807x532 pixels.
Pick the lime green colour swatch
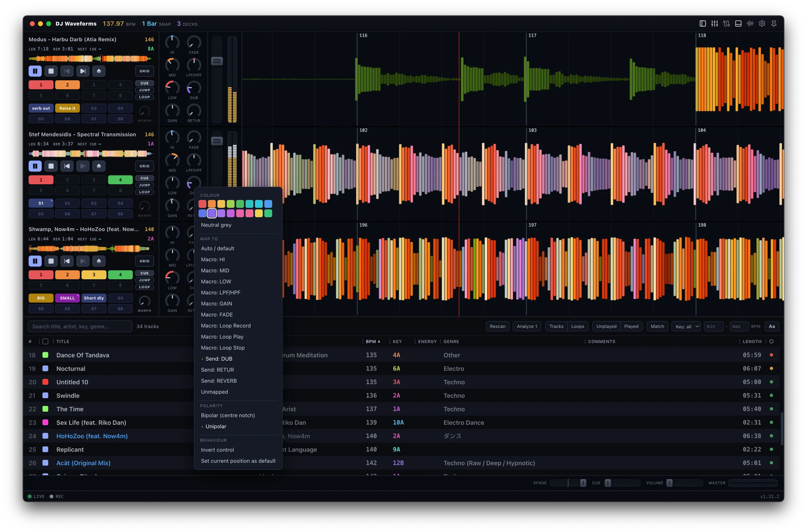pos(230,204)
